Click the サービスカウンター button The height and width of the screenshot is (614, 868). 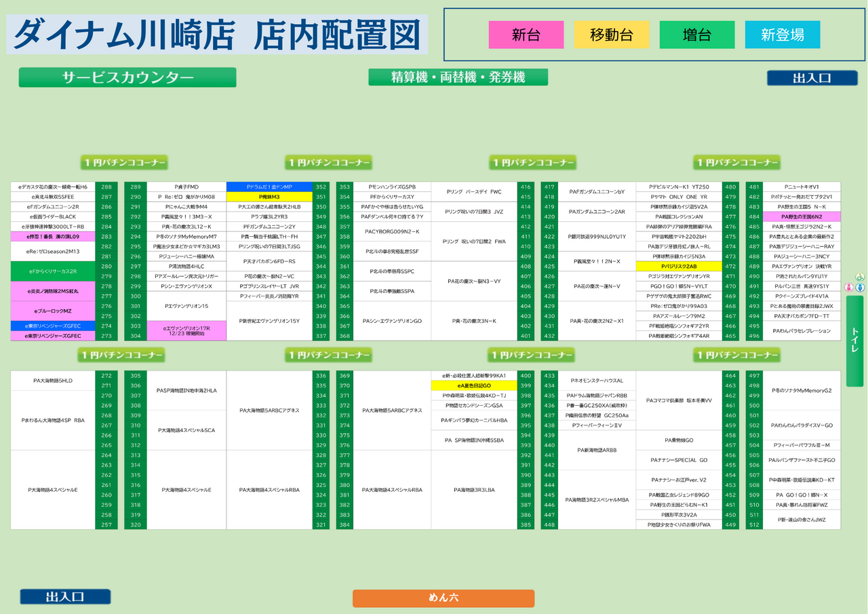click(127, 77)
